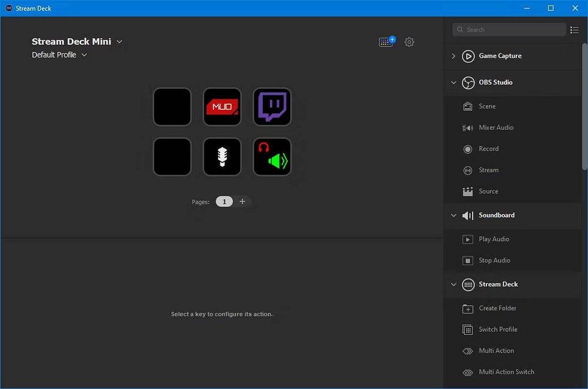This screenshot has height=389, width=588.
Task: Collapse the OBS Studio section
Action: click(453, 82)
